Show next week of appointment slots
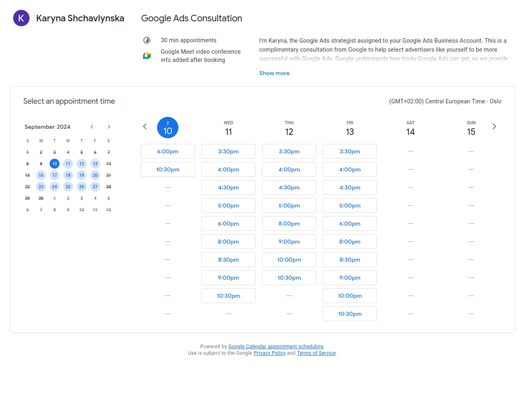Viewport: 525px width, 420px height. tap(494, 126)
